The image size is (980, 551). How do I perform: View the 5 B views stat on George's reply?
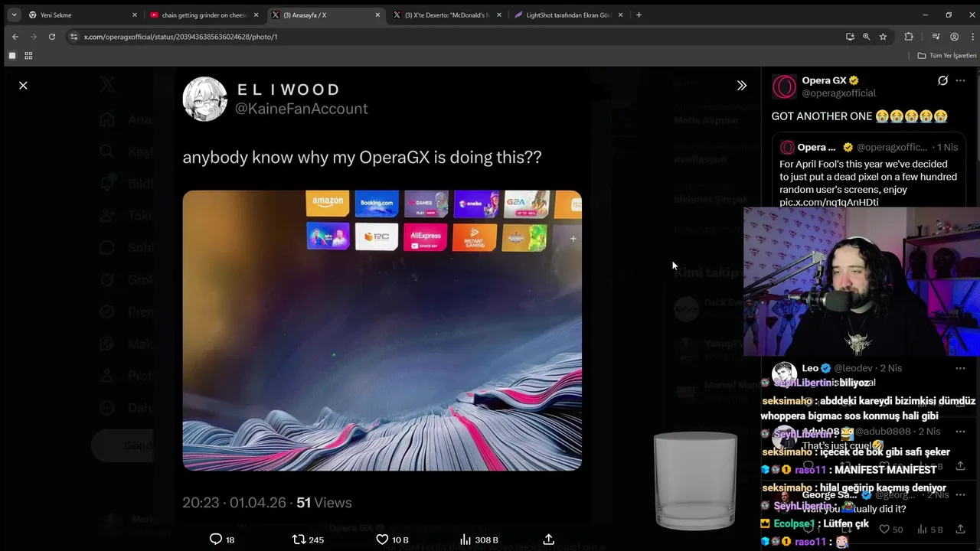coord(930,529)
